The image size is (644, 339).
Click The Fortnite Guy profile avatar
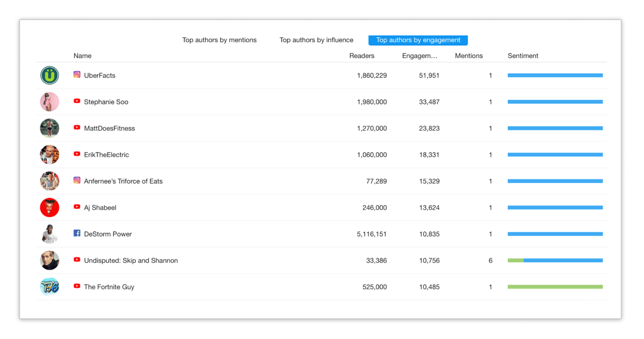pos(50,287)
